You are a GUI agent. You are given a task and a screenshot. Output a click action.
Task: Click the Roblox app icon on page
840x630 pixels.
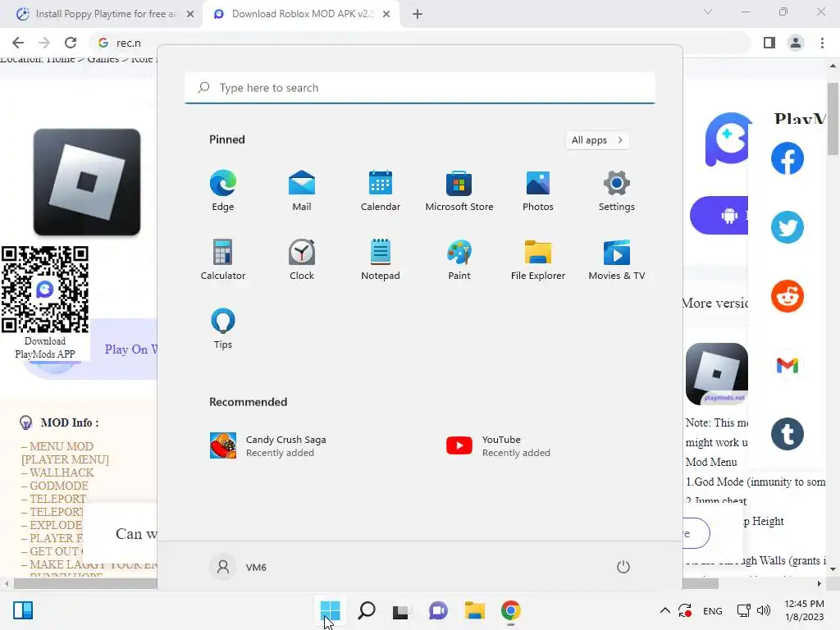(87, 182)
